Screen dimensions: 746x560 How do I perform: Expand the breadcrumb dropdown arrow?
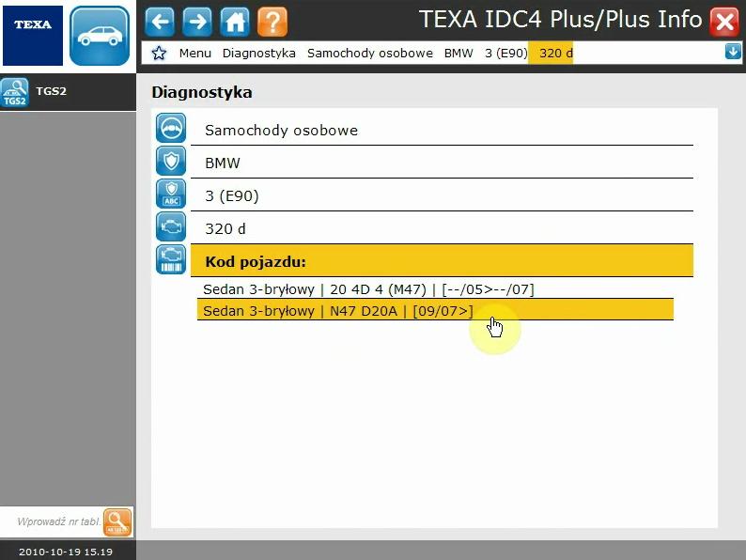pyautogui.click(x=733, y=52)
